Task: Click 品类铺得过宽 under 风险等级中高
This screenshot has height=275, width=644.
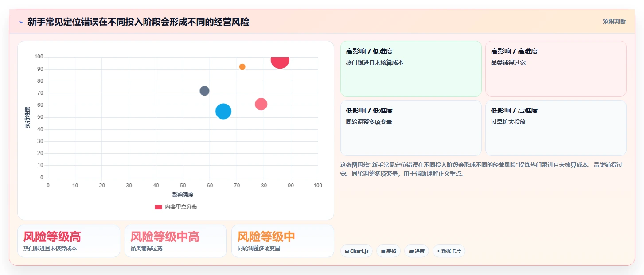Action: [x=146, y=248]
